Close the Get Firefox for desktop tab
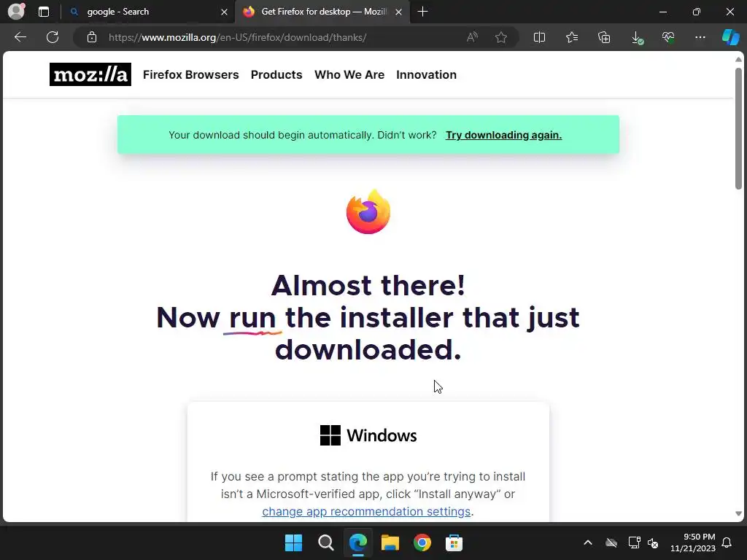747x560 pixels. coord(399,12)
